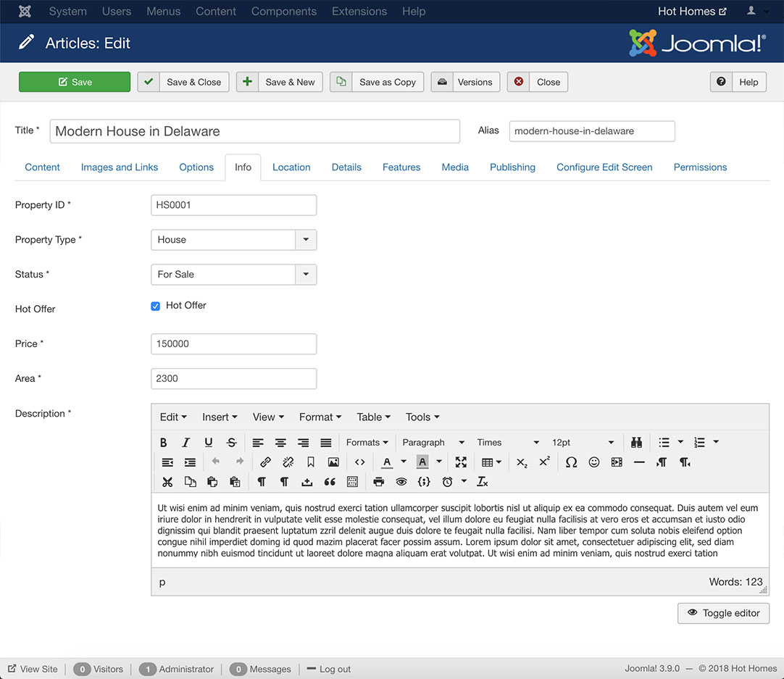Insert a bulleted list
This screenshot has height=679, width=784.
coord(664,443)
